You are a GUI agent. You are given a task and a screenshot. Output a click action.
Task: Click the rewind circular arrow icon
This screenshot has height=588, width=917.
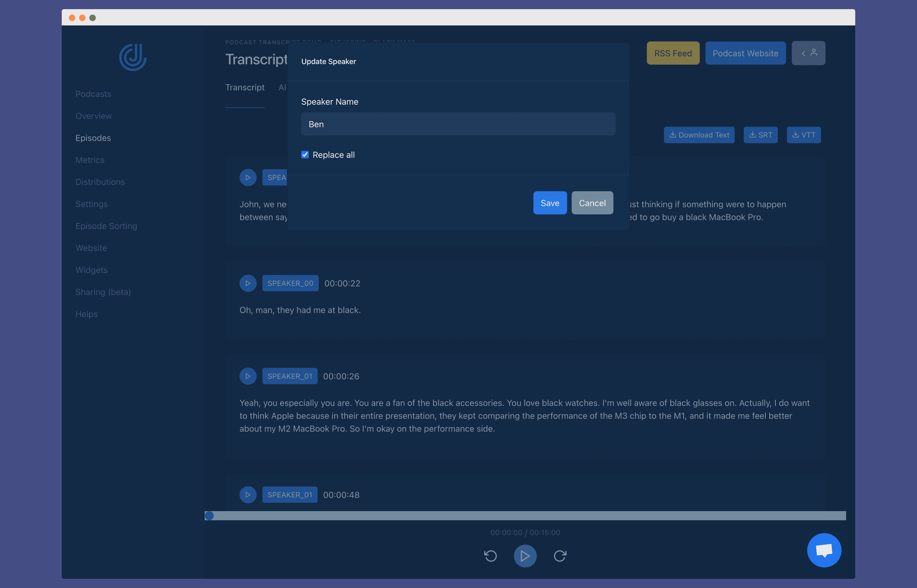tap(491, 556)
